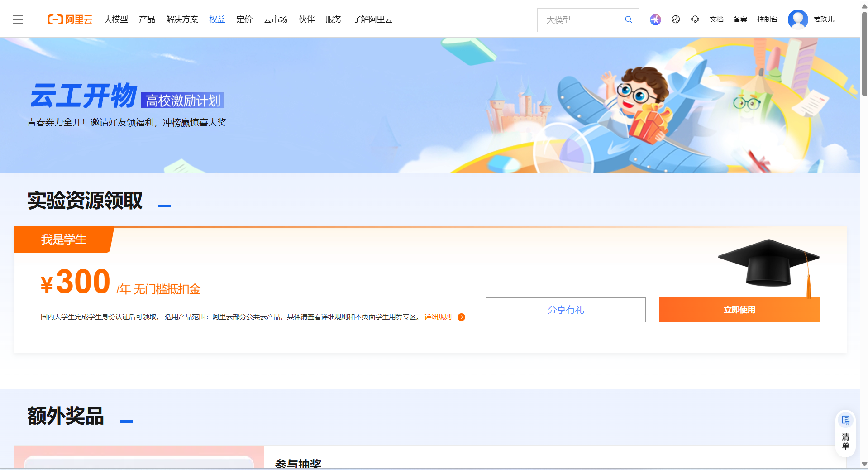Image resolution: width=868 pixels, height=470 pixels.
Task: Click the search magnifier icon
Action: click(x=628, y=19)
